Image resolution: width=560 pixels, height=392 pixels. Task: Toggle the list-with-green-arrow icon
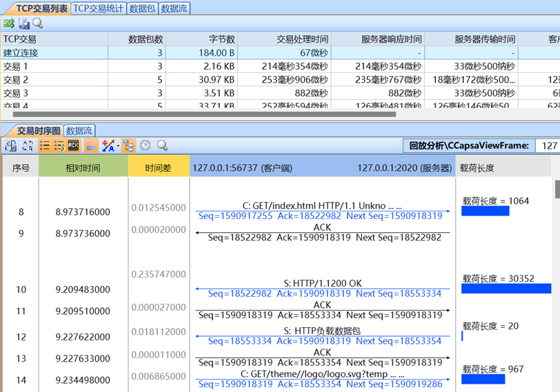(59, 145)
